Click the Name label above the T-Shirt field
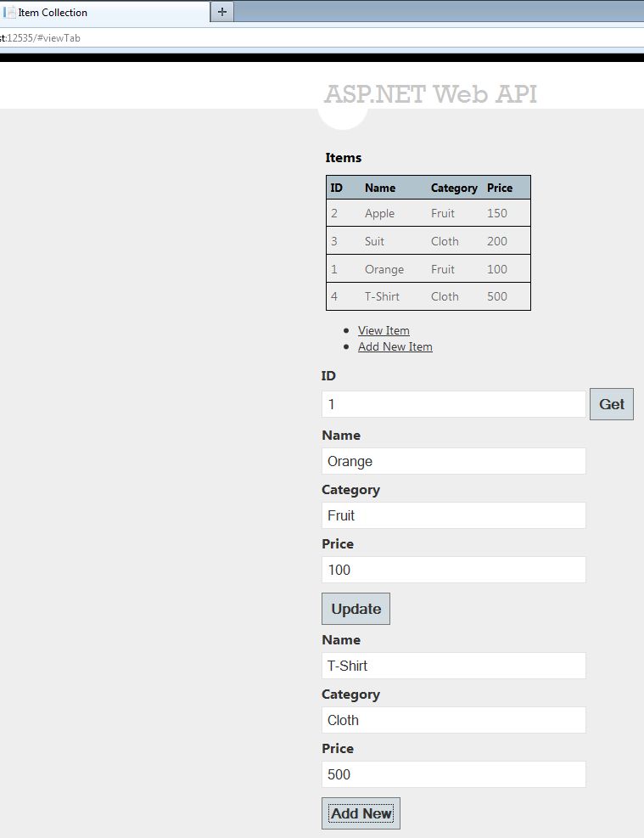644x838 pixels. coord(341,640)
